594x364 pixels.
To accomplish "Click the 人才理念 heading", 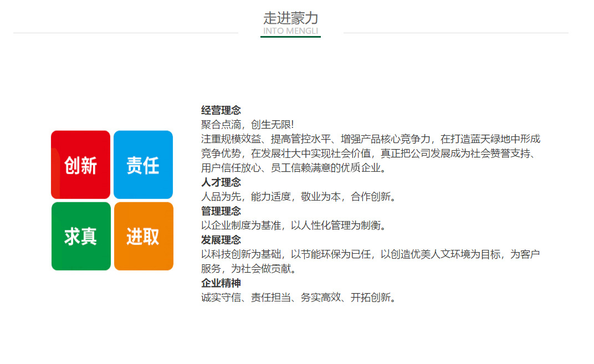I will 221,182.
